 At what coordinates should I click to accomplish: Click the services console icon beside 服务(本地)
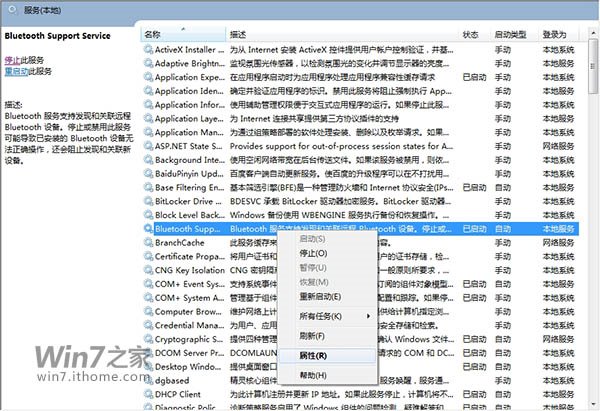point(12,10)
